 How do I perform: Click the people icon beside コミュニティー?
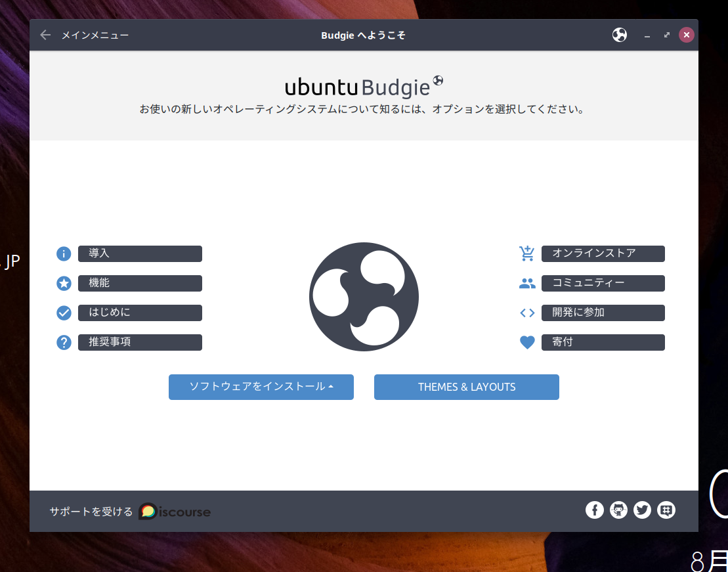527,284
